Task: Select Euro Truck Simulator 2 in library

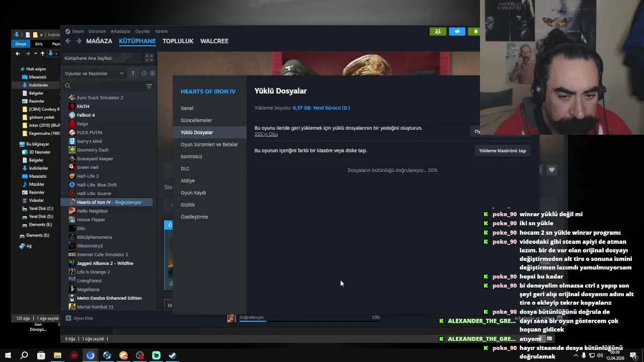Action: pyautogui.click(x=107, y=98)
